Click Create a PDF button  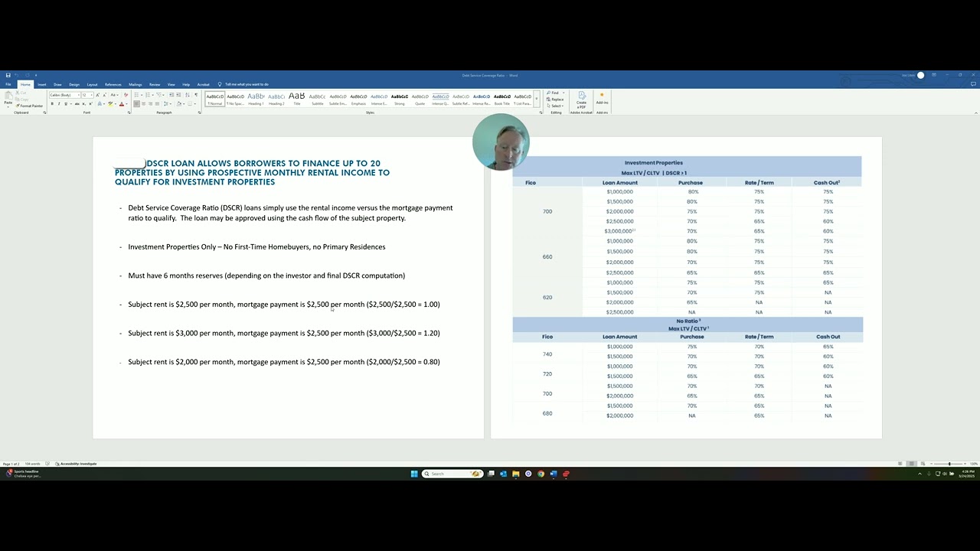pos(581,99)
